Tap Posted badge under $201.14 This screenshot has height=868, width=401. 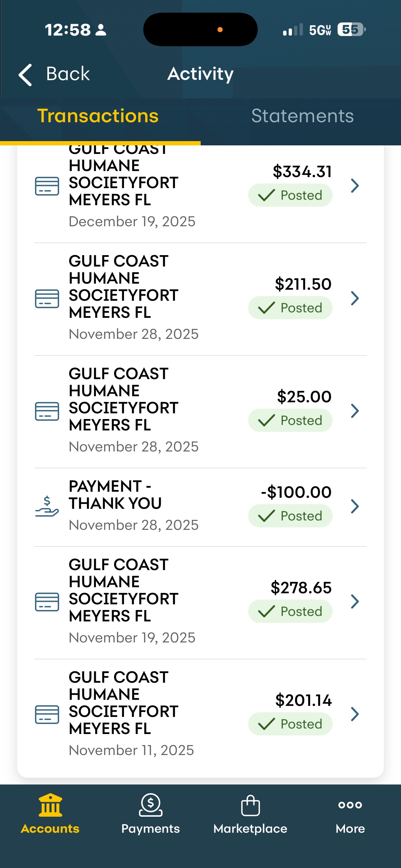point(290,724)
